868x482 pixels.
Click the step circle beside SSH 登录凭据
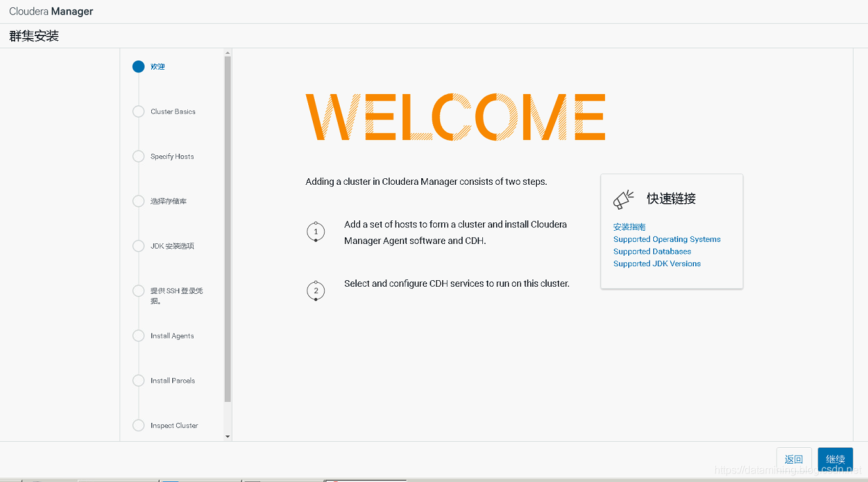(x=138, y=291)
